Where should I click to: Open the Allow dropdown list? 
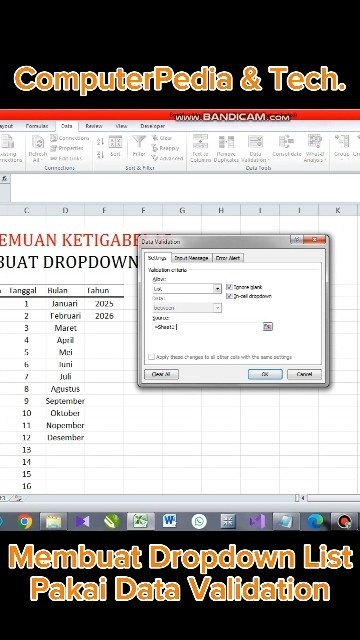[218, 289]
